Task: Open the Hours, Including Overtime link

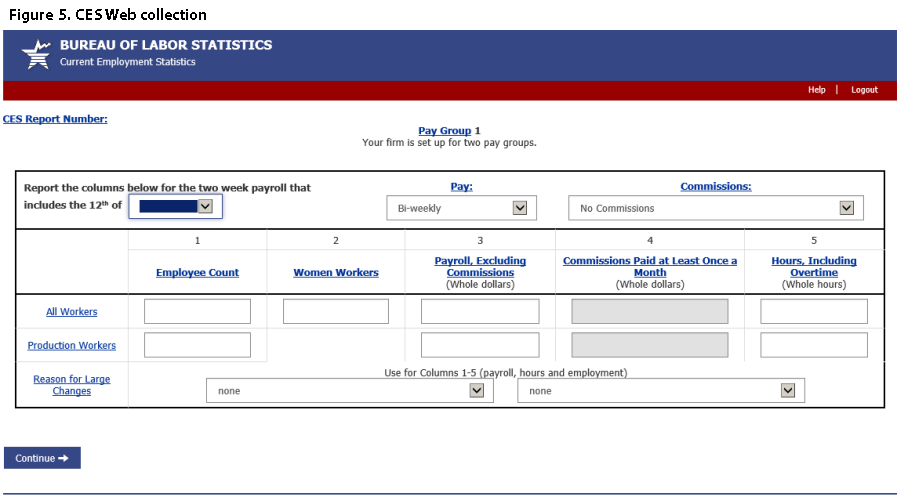Action: pyautogui.click(x=814, y=266)
